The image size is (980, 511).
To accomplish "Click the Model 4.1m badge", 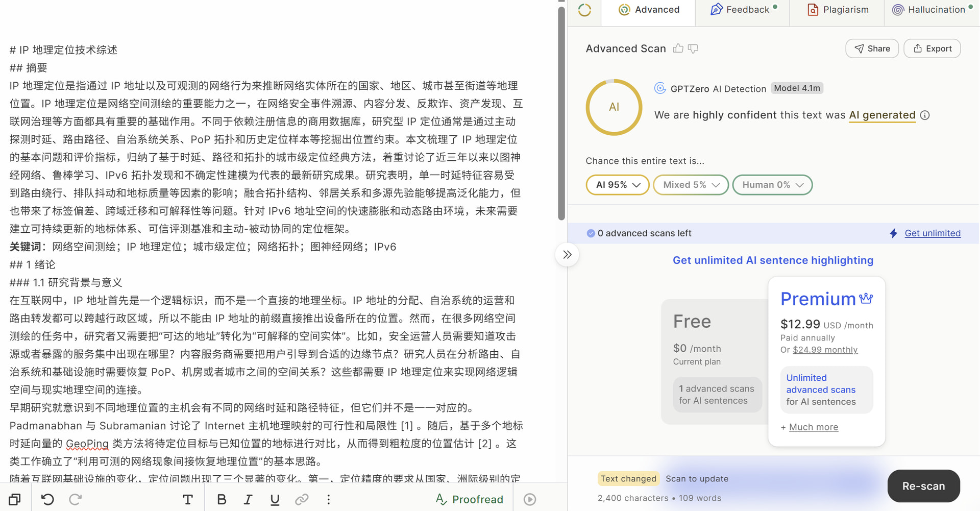I will 797,88.
